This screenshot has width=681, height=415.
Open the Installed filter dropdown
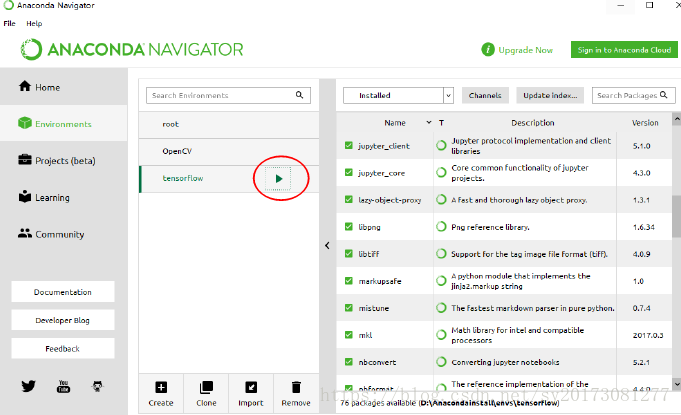tap(398, 95)
